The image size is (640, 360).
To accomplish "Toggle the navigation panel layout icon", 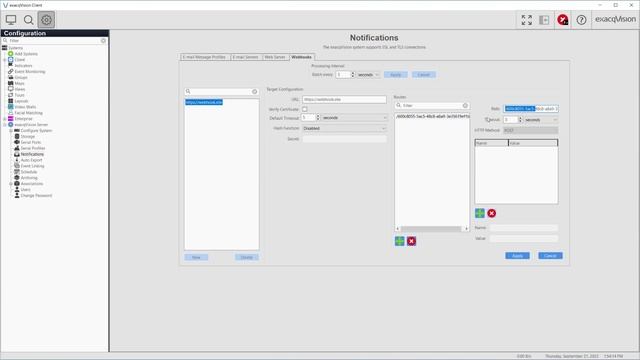I will tap(544, 20).
